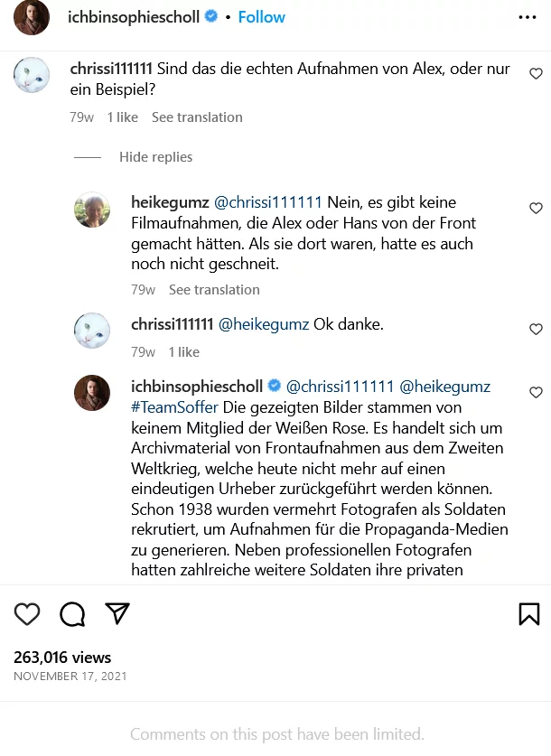The width and height of the screenshot is (551, 756).
Task: Follow the ichbinsophiescholl account
Action: (261, 17)
